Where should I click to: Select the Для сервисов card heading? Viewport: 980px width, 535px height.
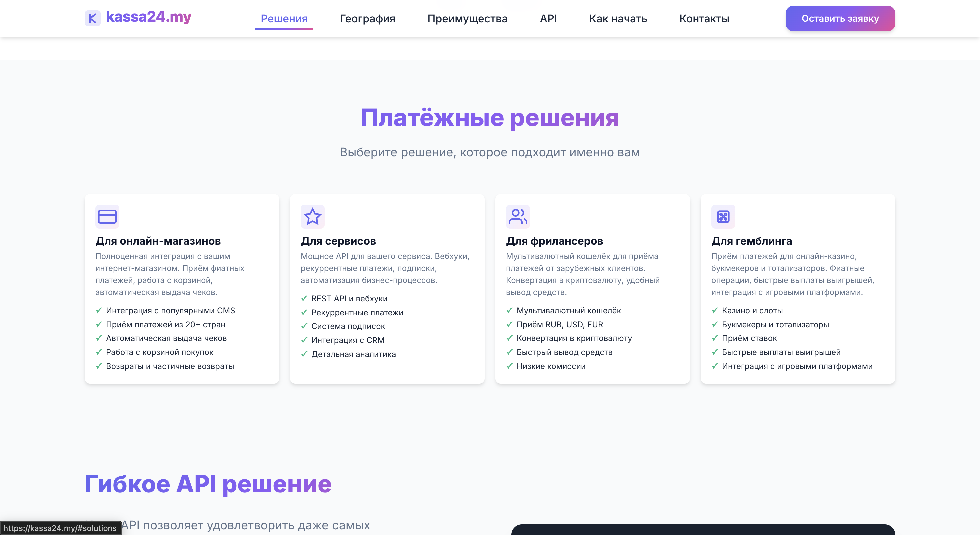tap(338, 241)
